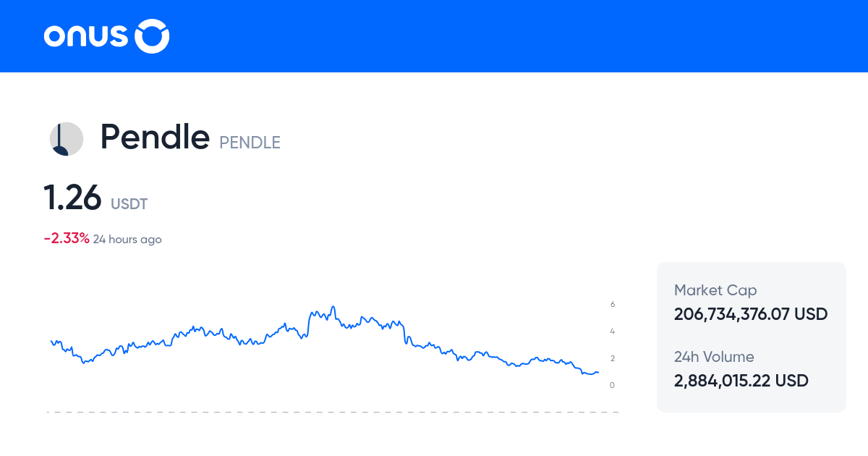868x456 pixels.
Task: Click the 24h Volume heading
Action: tap(713, 357)
